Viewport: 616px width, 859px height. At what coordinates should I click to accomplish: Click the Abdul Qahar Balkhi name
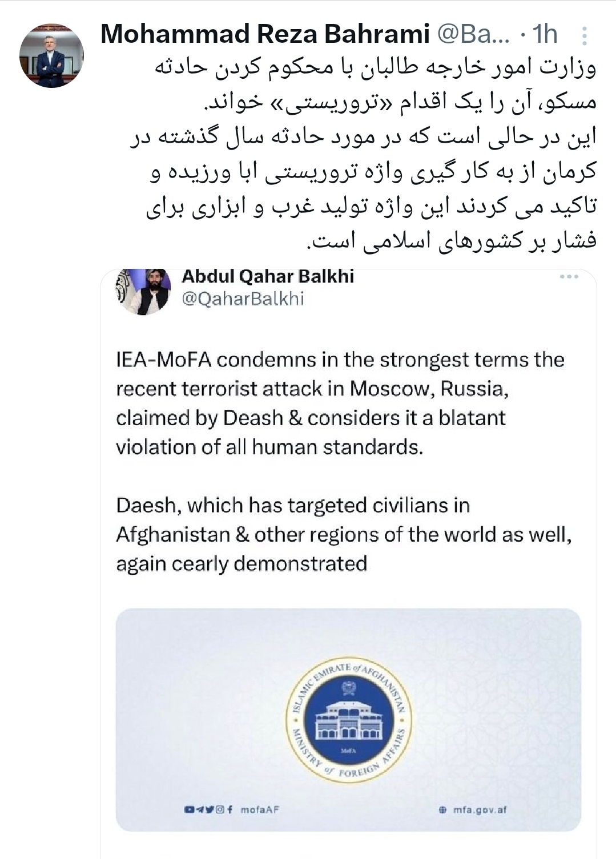click(x=268, y=276)
